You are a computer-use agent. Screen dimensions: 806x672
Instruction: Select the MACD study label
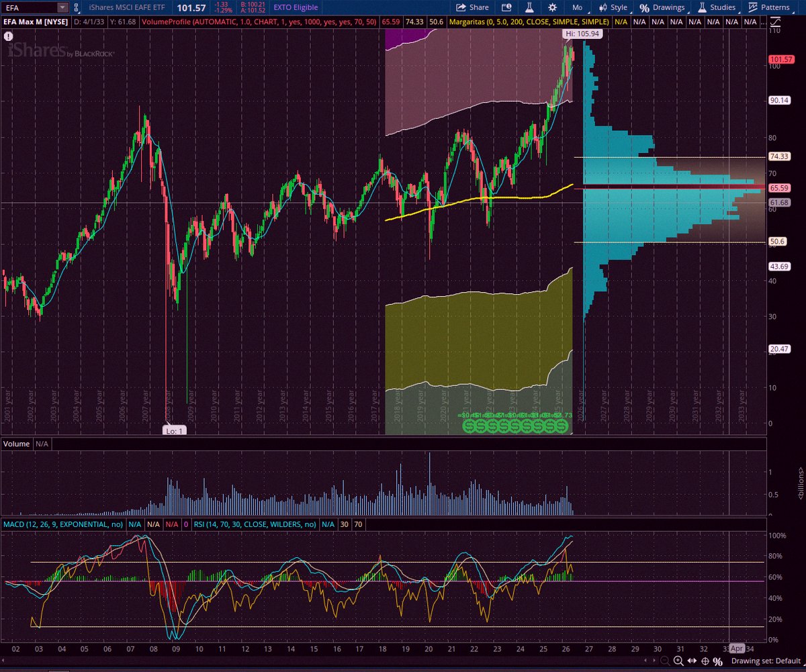click(63, 524)
